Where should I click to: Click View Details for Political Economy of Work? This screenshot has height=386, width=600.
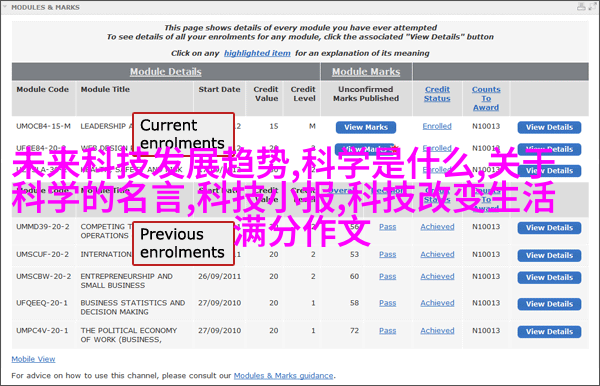click(x=549, y=332)
